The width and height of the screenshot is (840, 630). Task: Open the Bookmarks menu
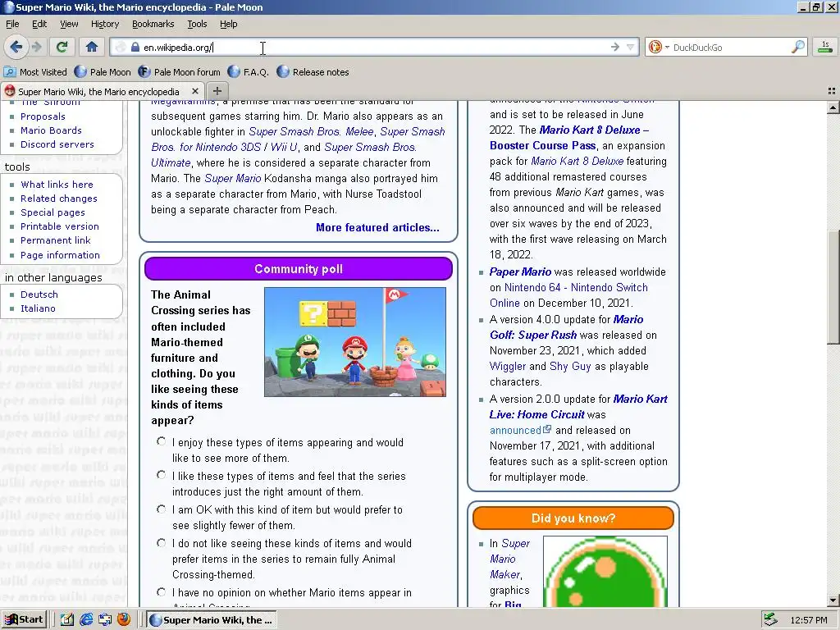point(153,24)
